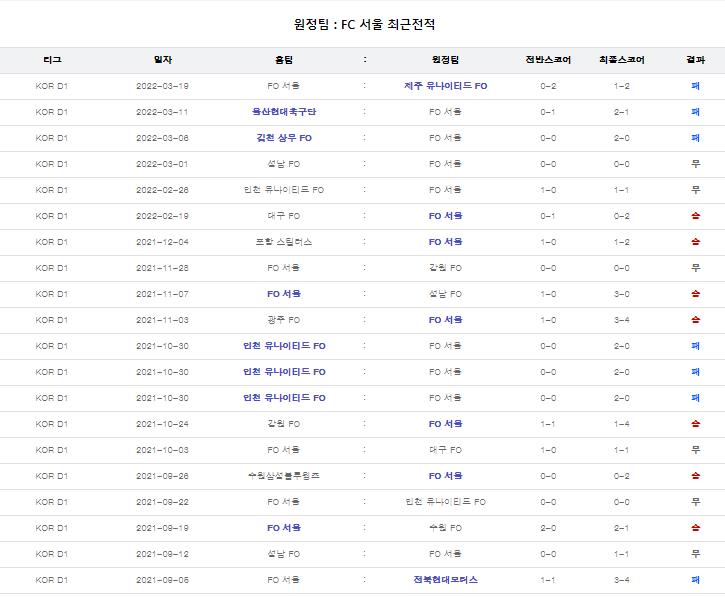Select the date 2021-09-05

tap(162, 580)
